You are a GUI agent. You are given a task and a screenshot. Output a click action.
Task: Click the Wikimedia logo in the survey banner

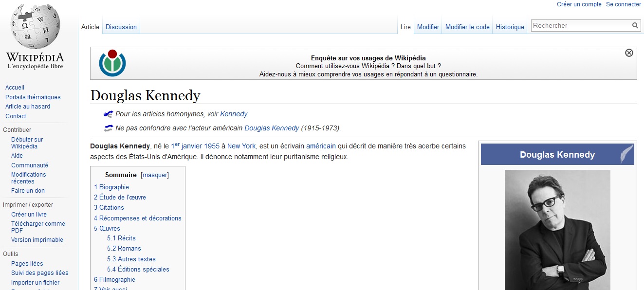click(112, 62)
